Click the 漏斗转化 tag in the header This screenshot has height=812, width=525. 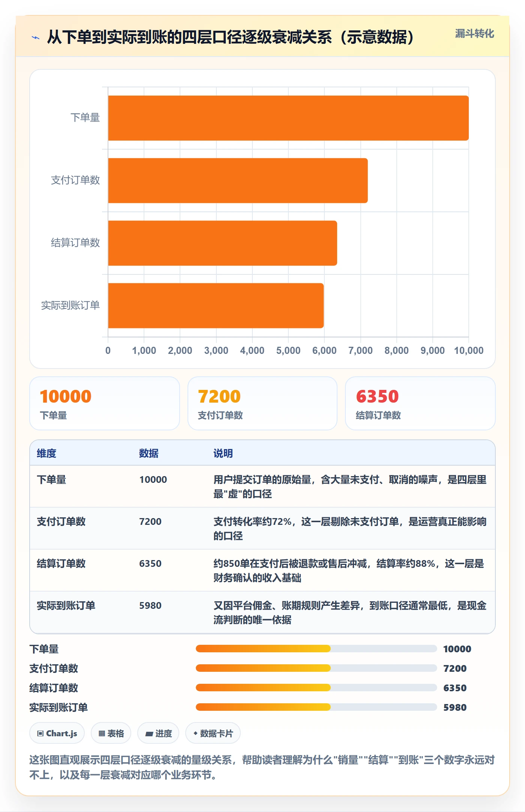coord(474,34)
